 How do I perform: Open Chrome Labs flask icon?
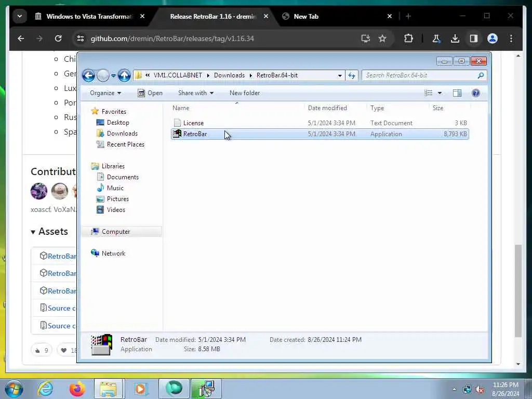click(x=436, y=38)
